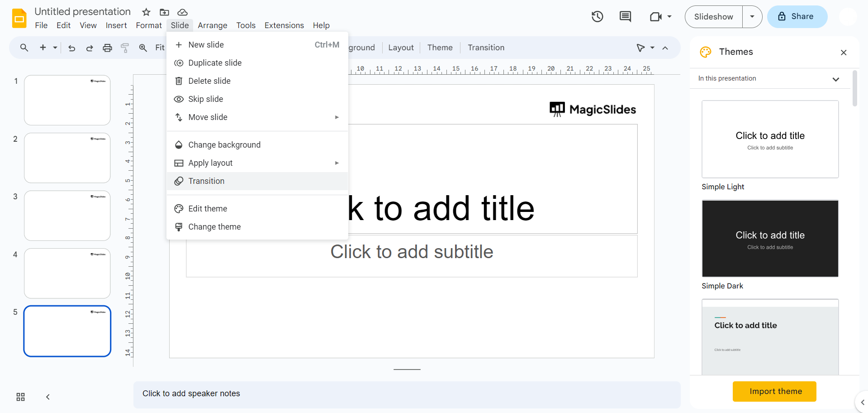Expand the Slideshow options dropdown arrow
This screenshot has height=413, width=868.
tap(752, 17)
